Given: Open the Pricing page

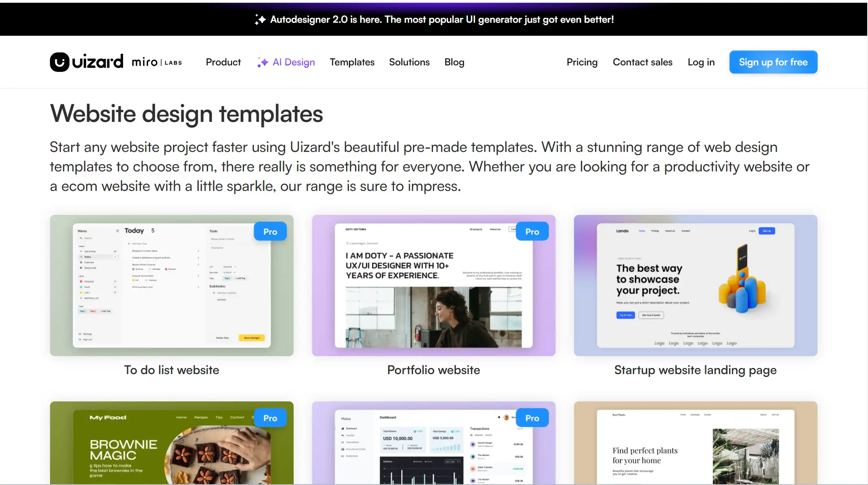Looking at the screenshot, I should coord(582,62).
